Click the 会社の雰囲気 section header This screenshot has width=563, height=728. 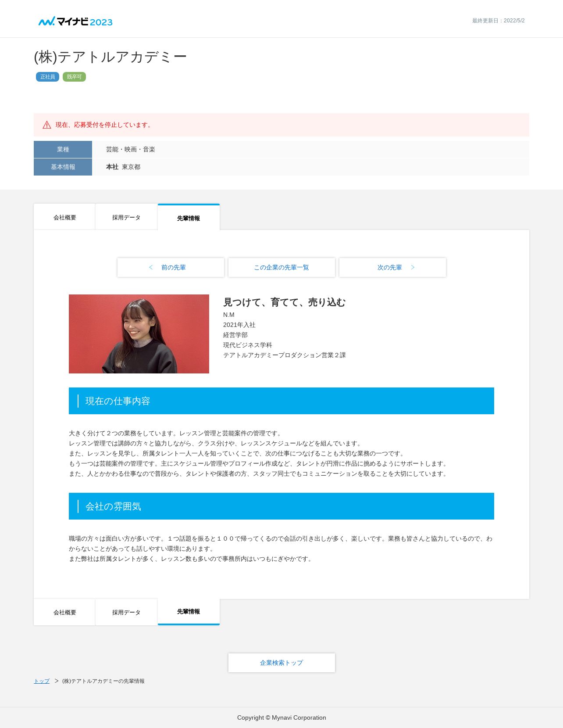(x=281, y=506)
